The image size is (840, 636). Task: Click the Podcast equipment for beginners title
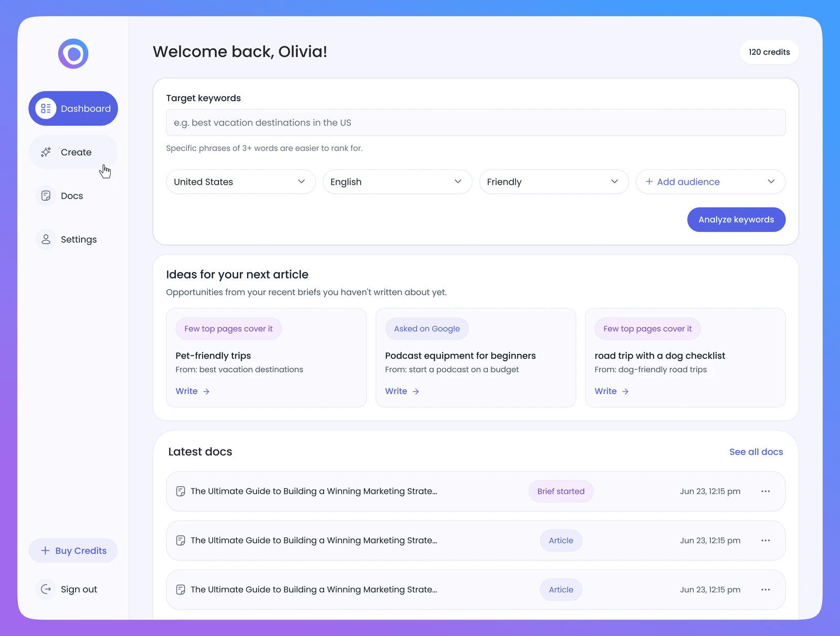460,356
